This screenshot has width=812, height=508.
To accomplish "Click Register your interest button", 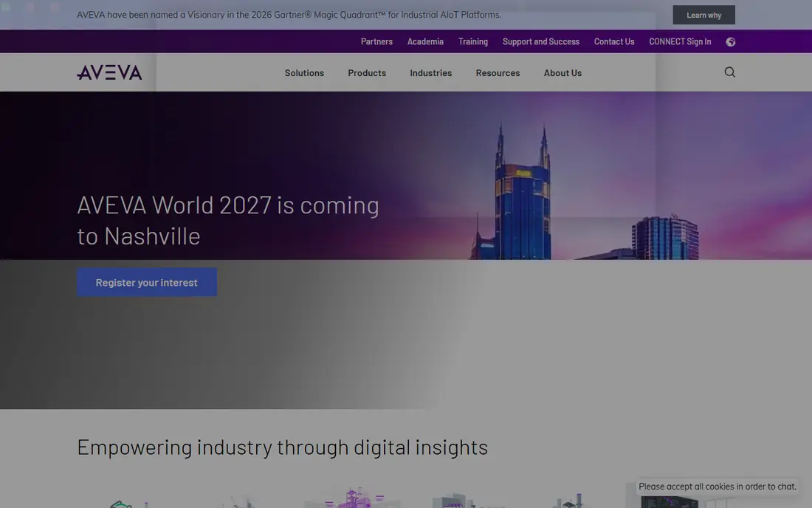I will (x=147, y=282).
